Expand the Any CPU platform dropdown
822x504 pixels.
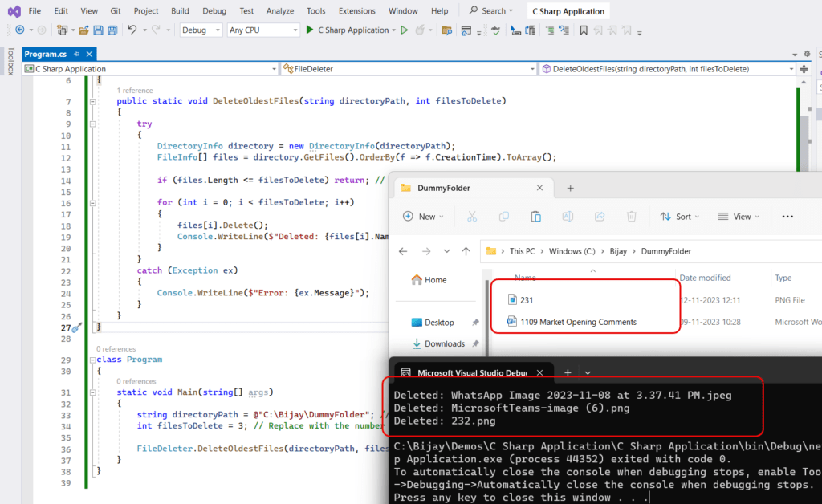[265, 29]
